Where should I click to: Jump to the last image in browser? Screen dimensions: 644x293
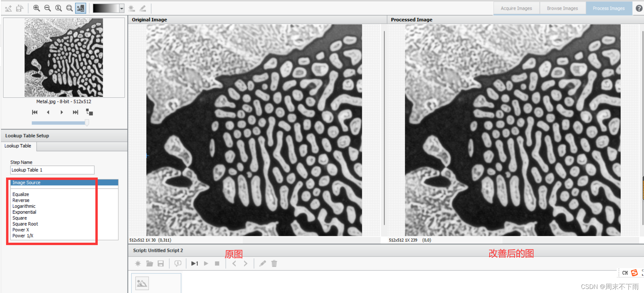[75, 112]
